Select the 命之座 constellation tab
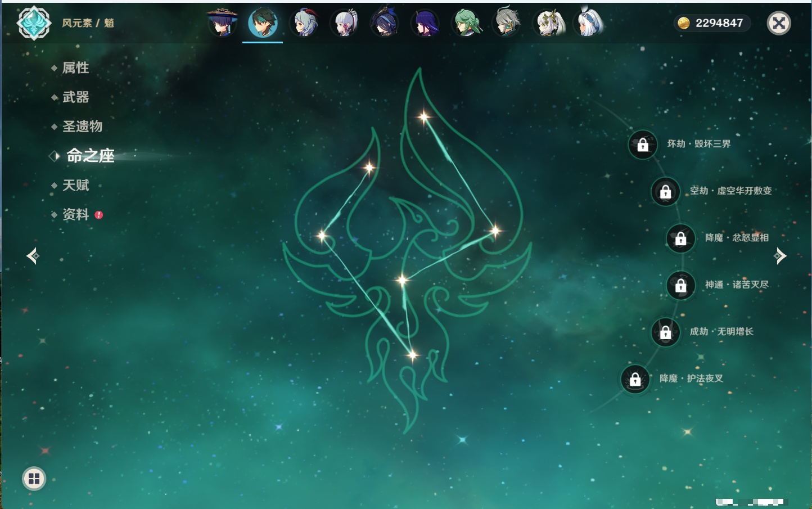This screenshot has width=812, height=509. (x=90, y=156)
